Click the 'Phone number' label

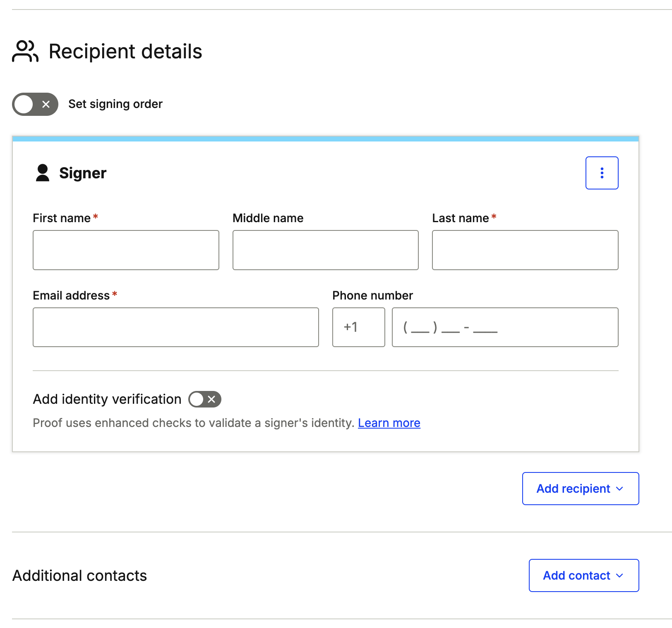372,295
